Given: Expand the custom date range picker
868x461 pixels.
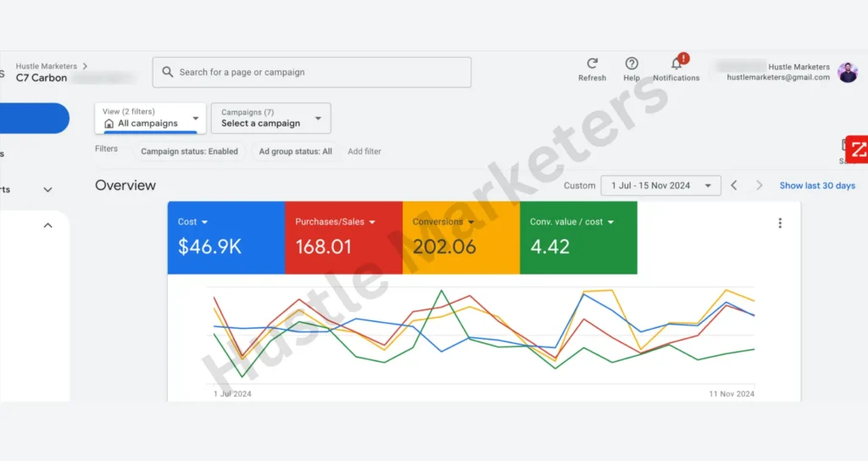Looking at the screenshot, I should pyautogui.click(x=660, y=186).
